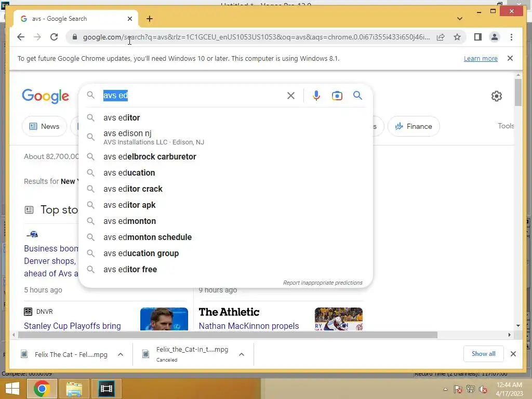The height and width of the screenshot is (399, 532).
Task: Click the scroll down arrow
Action: 518,326
